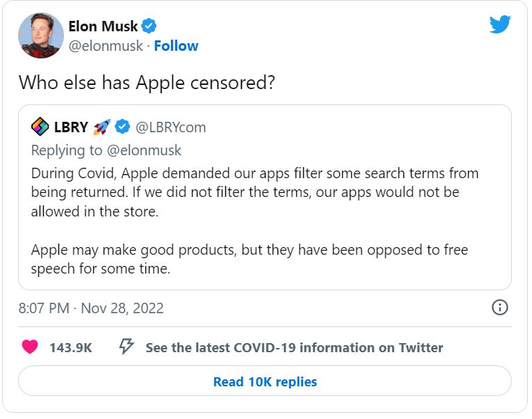Image resolution: width=532 pixels, height=419 pixels.
Task: Open the @elonmusk handle link
Action: [106, 46]
